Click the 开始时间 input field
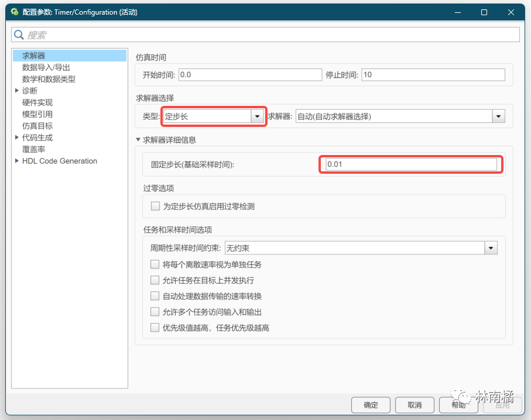The width and height of the screenshot is (531, 420). [250, 75]
